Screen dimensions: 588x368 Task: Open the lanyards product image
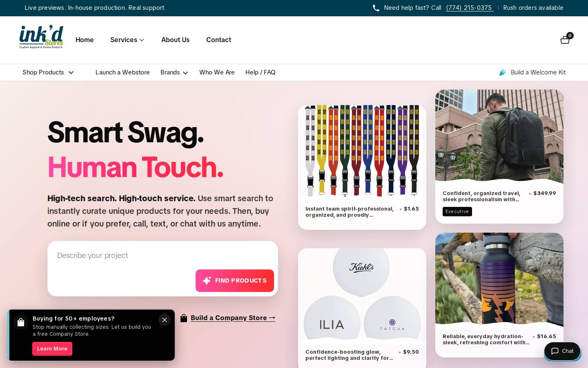click(362, 151)
